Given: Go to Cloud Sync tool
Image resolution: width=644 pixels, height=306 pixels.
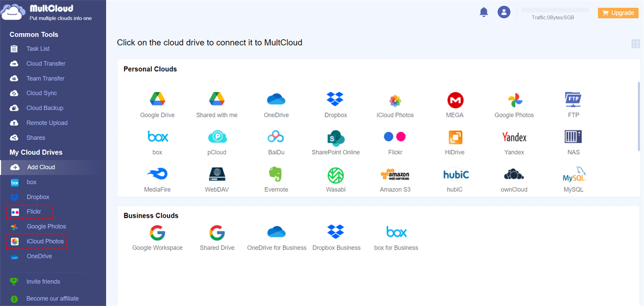Looking at the screenshot, I should [41, 93].
